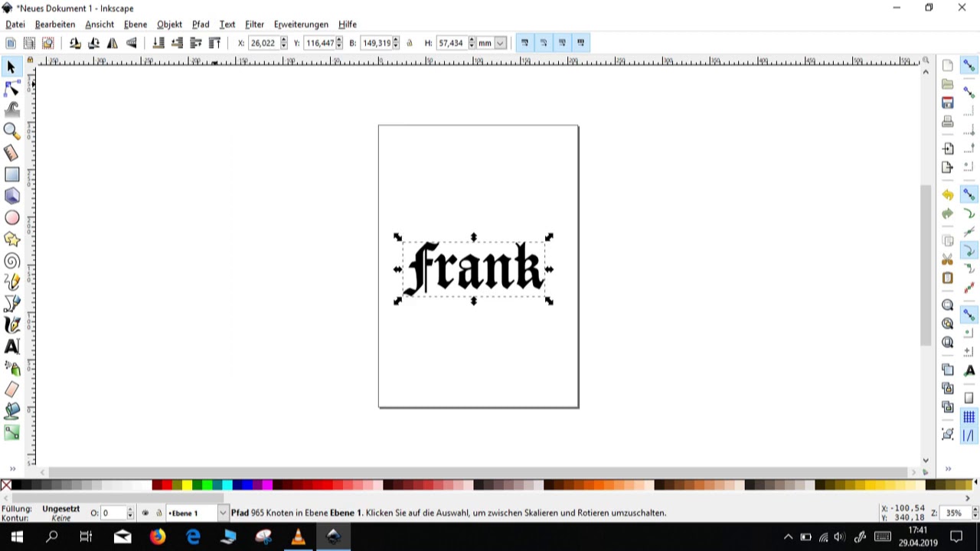Step the zoom percentage spinner
The image size is (980, 551).
click(975, 513)
